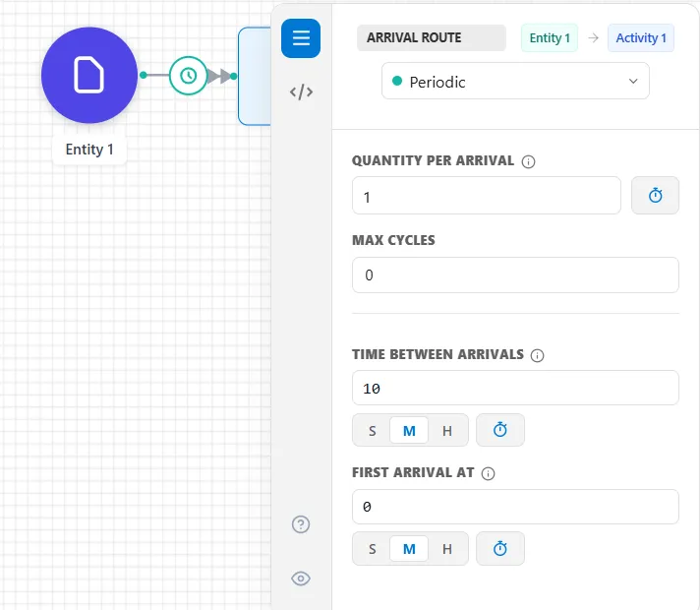Click the Activity 1 tag in header
This screenshot has width=700, height=610.
(x=641, y=38)
